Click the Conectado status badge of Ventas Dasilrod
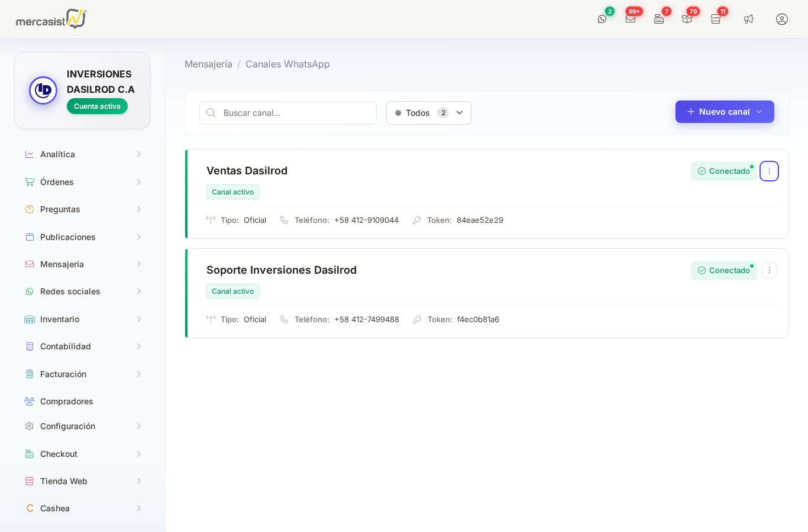 [724, 171]
